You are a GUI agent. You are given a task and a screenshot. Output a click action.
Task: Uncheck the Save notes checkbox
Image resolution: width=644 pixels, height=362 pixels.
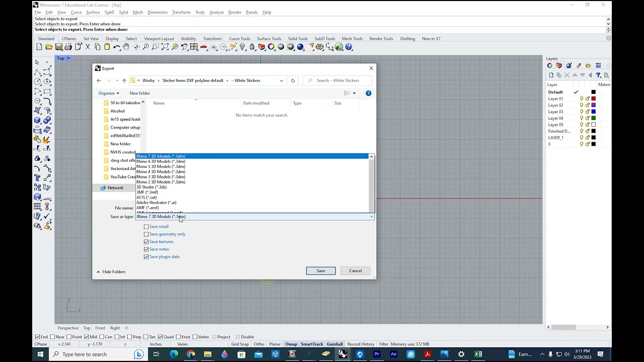pos(146,249)
